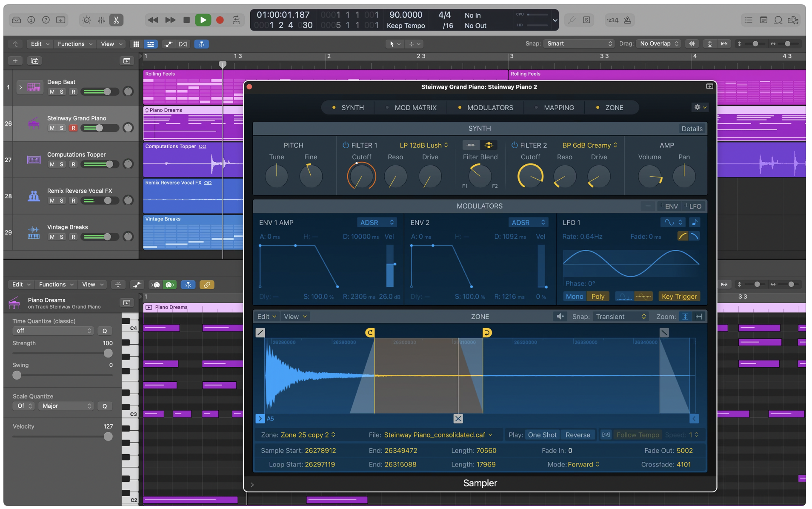The width and height of the screenshot is (812, 509).
Task: Toggle the Editors scissors icon
Action: tap(116, 20)
